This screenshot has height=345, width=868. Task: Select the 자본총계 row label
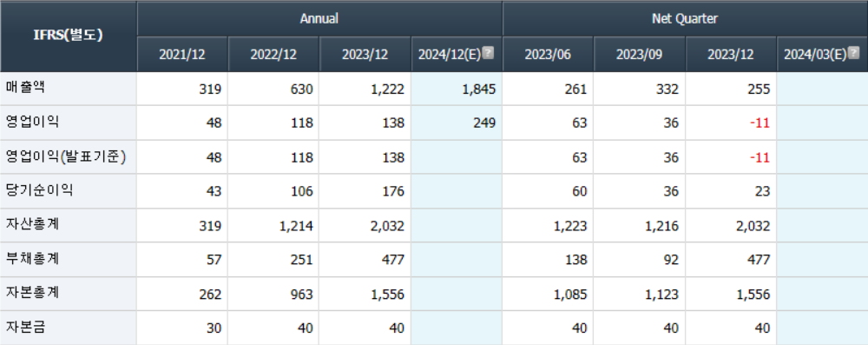click(x=32, y=293)
